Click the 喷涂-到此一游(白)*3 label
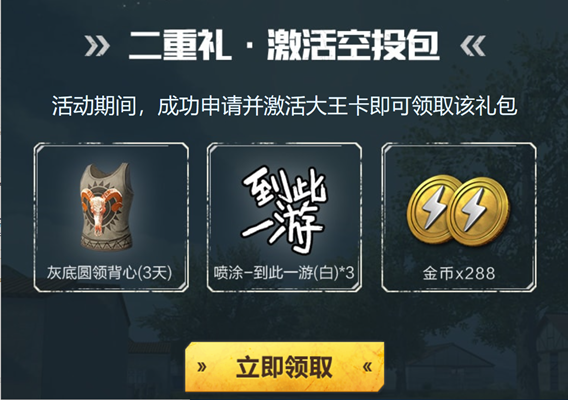568x400 pixels. [284, 273]
